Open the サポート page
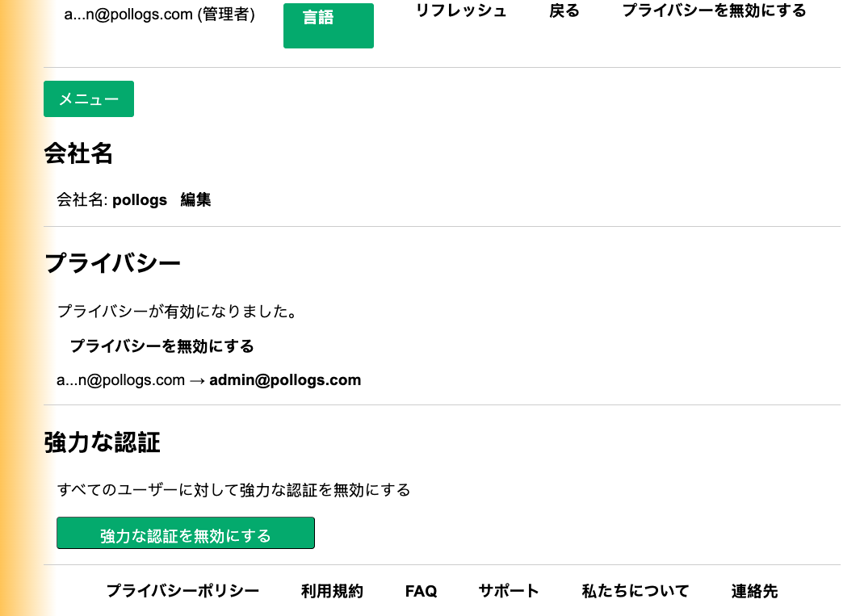Screen dimensions: 860x616 (x=508, y=591)
